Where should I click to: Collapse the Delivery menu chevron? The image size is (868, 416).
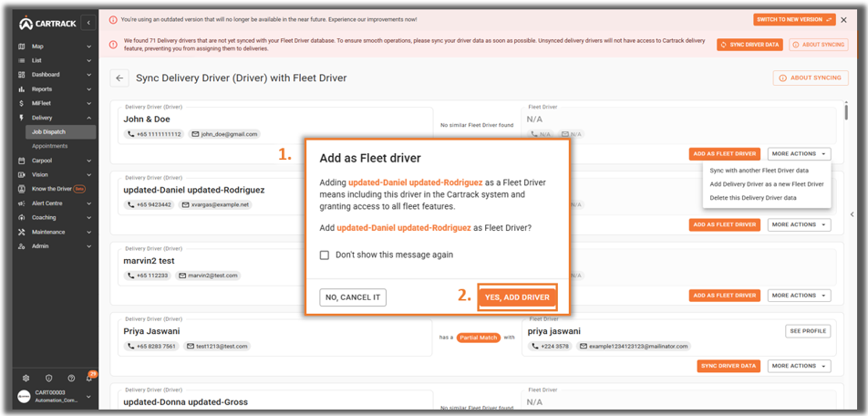88,118
